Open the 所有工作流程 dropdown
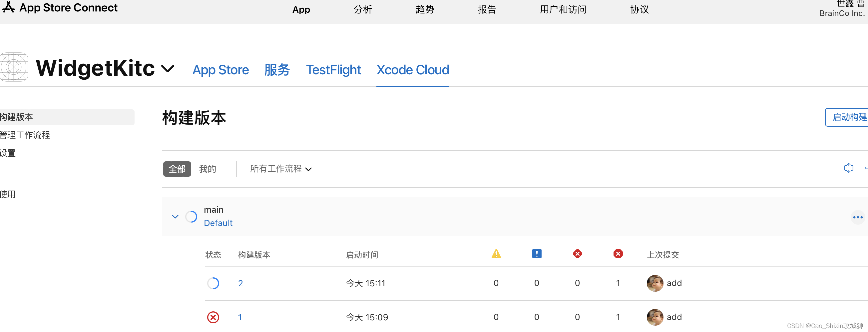Viewport: 868px width, 332px height. click(281, 169)
